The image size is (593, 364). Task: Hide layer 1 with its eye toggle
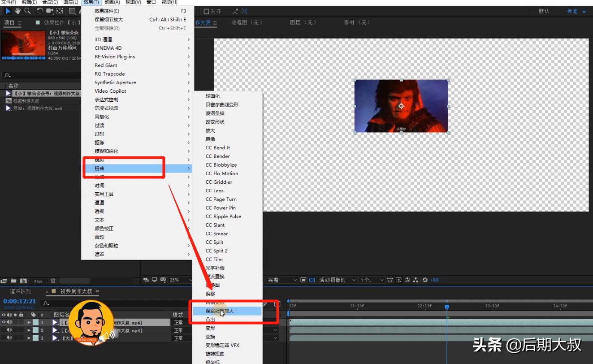point(4,322)
